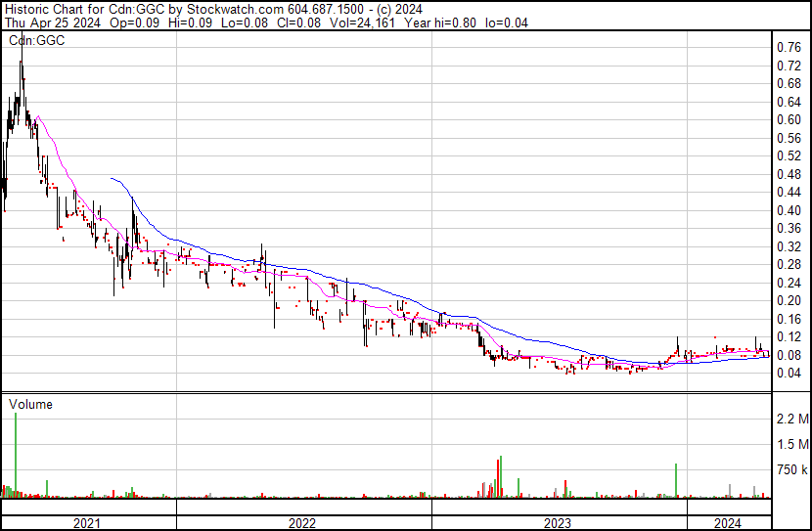Click the 2.2 M volume axis label
This screenshot has width=812, height=531.
coord(791,420)
